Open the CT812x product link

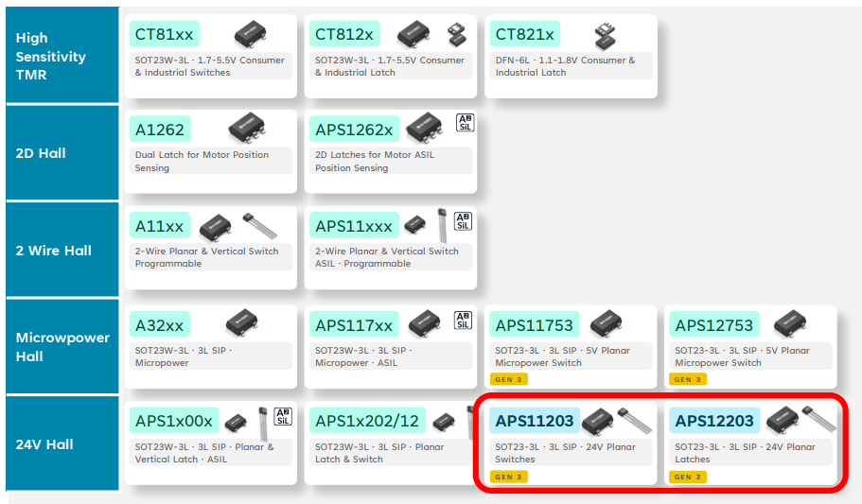[344, 34]
